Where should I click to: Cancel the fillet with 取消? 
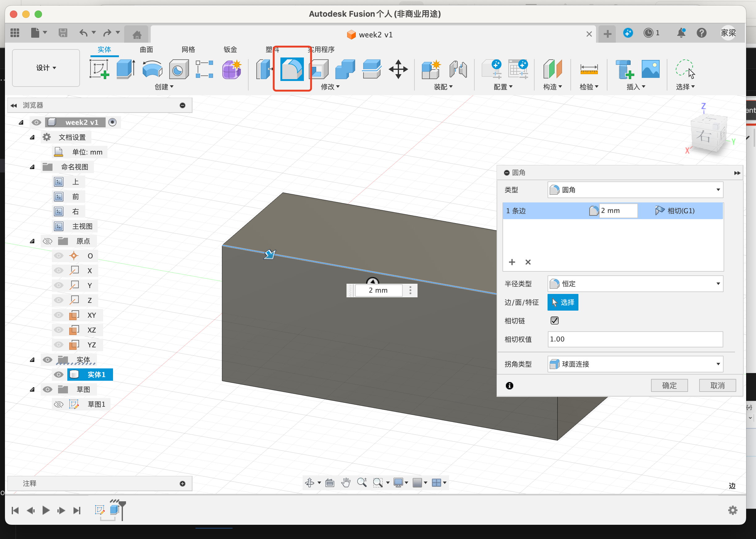click(717, 386)
